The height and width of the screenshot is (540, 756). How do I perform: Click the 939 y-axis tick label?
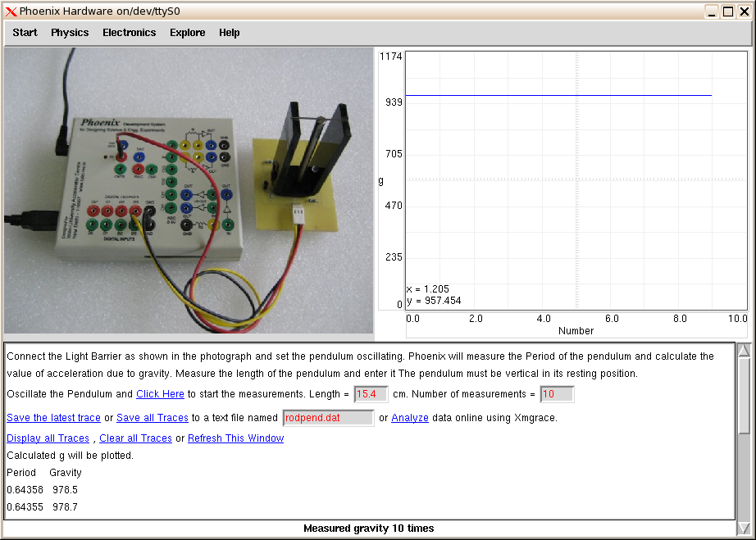(394, 102)
